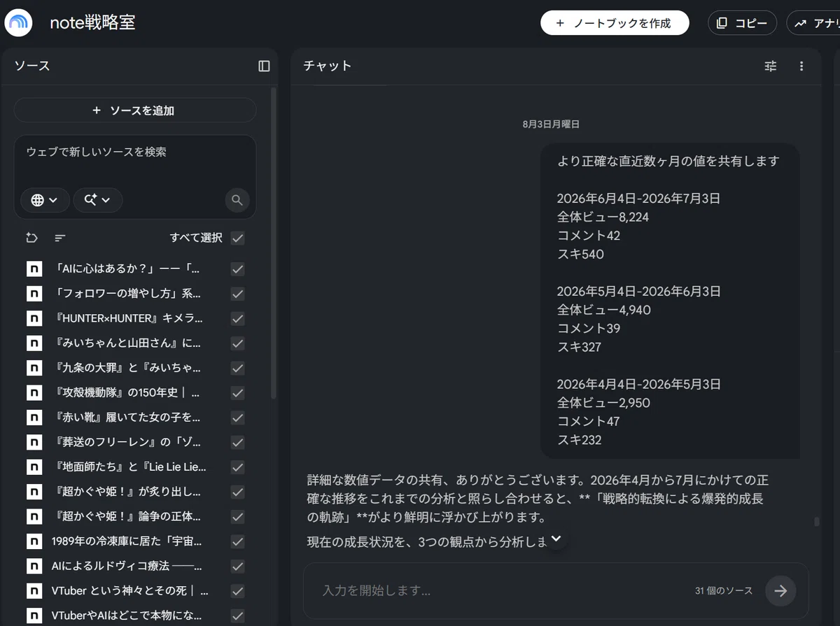
Task: Click the チャット panel heading
Action: coord(328,66)
